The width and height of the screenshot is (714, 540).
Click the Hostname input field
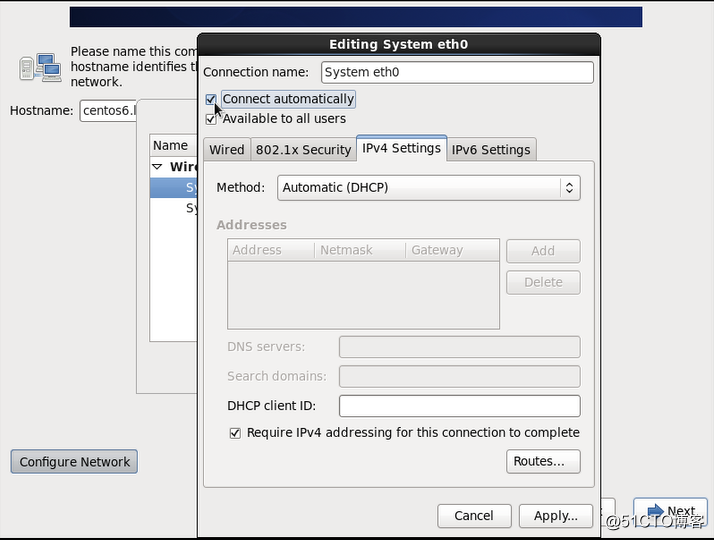coord(108,111)
